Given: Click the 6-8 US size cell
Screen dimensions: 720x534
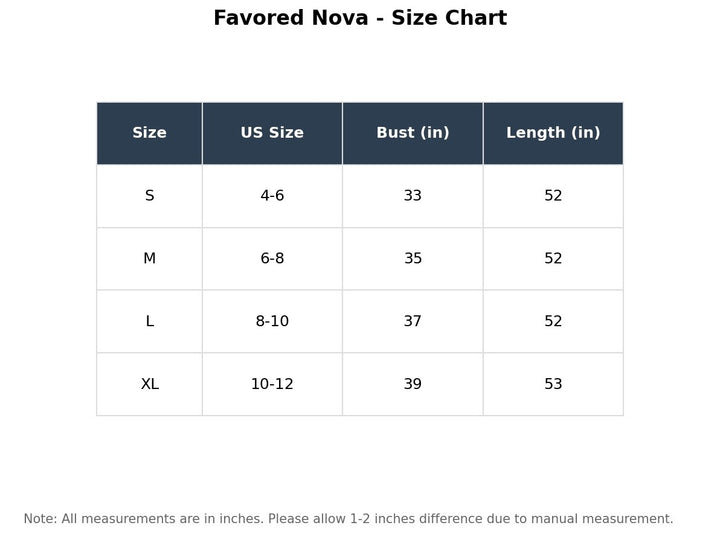Looking at the screenshot, I should pyautogui.click(x=272, y=259).
